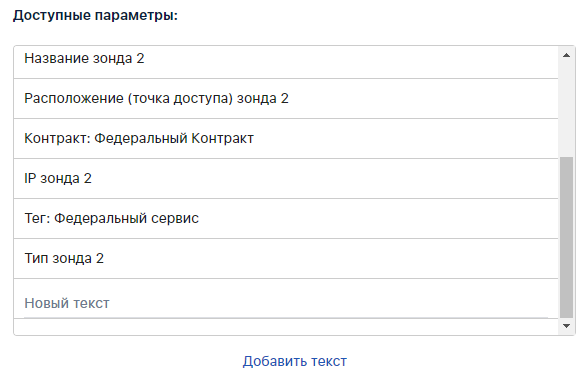Click '(точка доступа)' in the location row

(x=180, y=99)
